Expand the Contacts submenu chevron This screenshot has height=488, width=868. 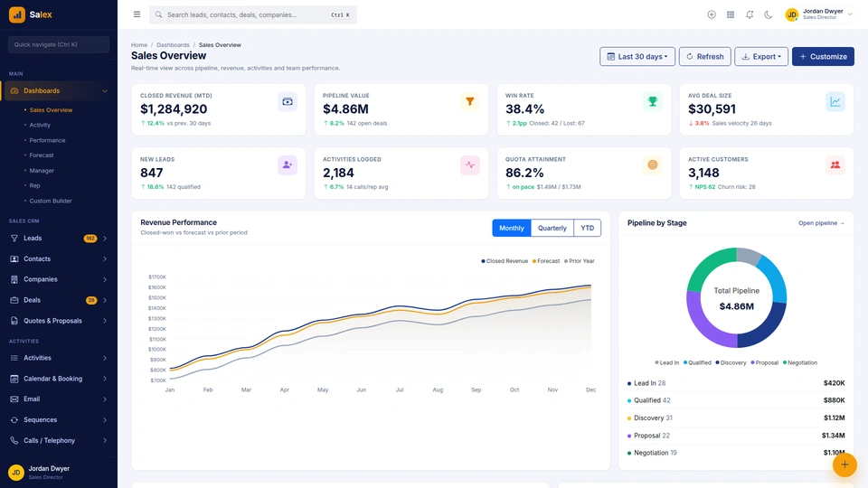pyautogui.click(x=105, y=259)
